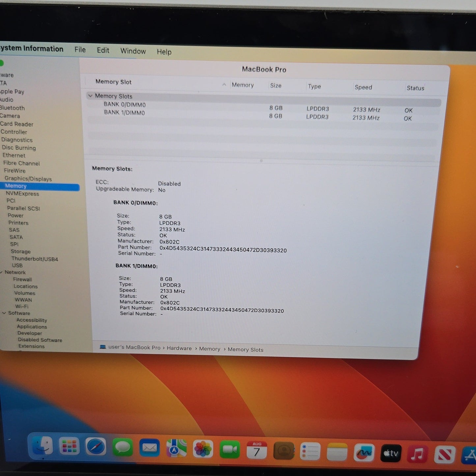Select Graphics/Displays in the sidebar
The image size is (476, 476).
tap(28, 179)
